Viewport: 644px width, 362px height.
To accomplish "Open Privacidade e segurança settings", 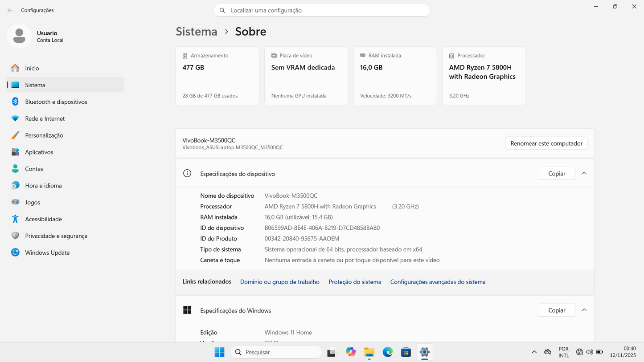I will 56,236.
